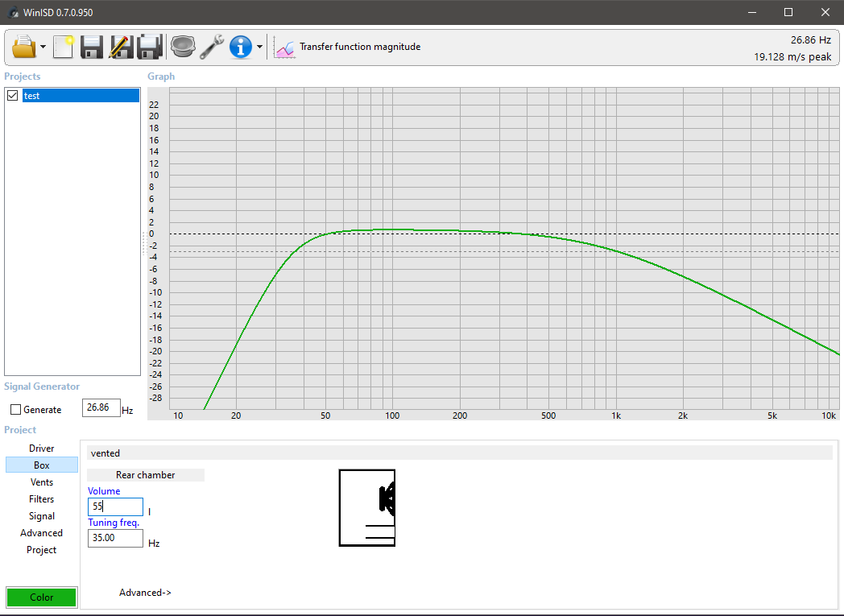
Task: Switch to the Project tab
Action: (x=41, y=550)
